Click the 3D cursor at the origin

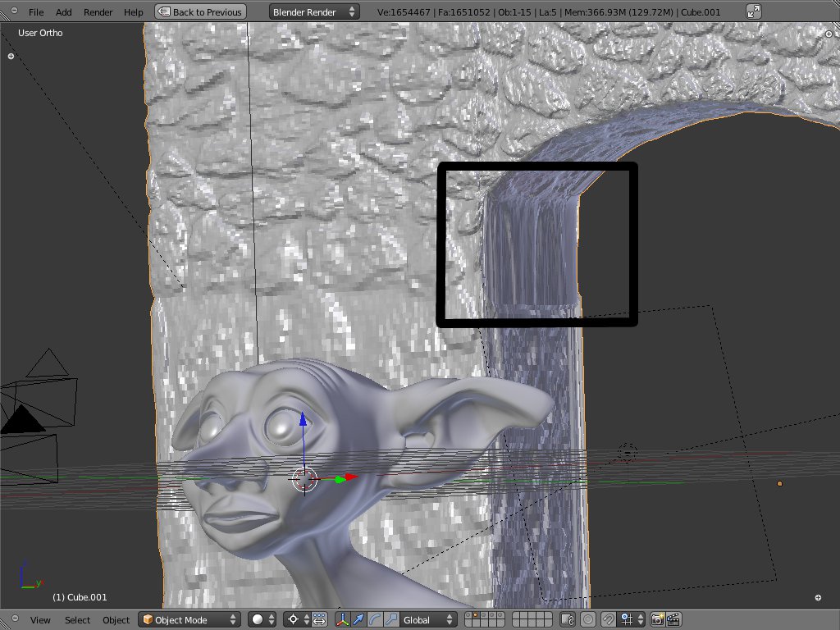coord(304,479)
